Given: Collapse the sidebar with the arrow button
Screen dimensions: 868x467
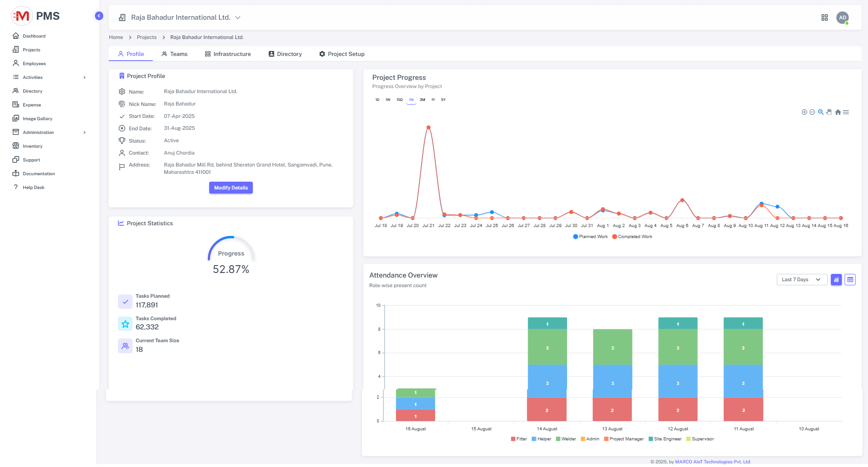Looking at the screenshot, I should 99,16.
